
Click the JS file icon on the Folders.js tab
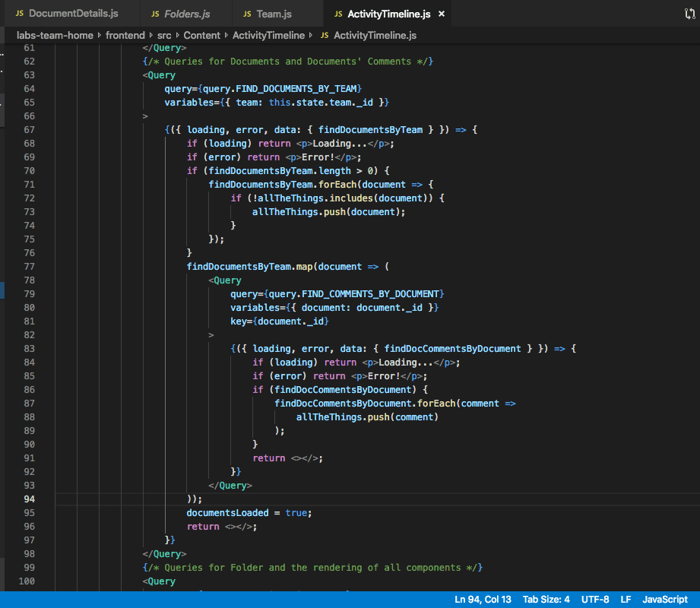click(156, 14)
